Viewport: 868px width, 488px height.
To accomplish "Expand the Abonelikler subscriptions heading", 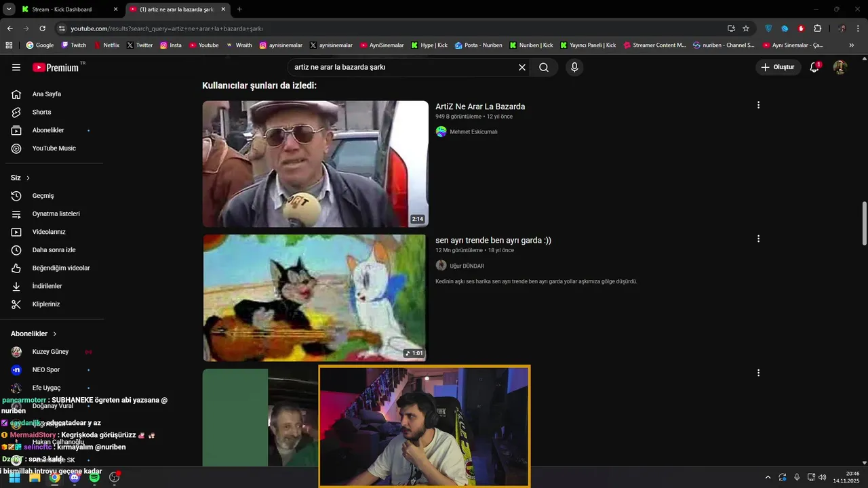I will click(x=34, y=334).
